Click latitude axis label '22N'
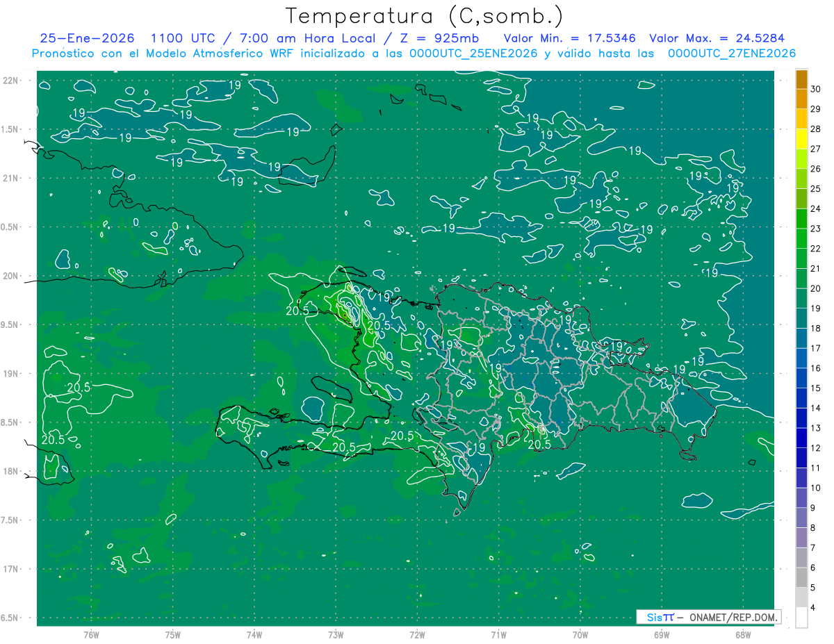This screenshot has height=644, width=834. [12, 81]
